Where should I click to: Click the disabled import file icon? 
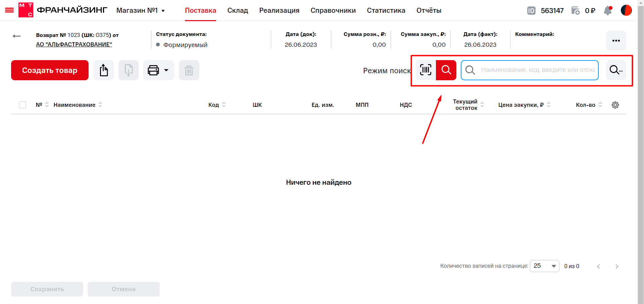pos(129,70)
